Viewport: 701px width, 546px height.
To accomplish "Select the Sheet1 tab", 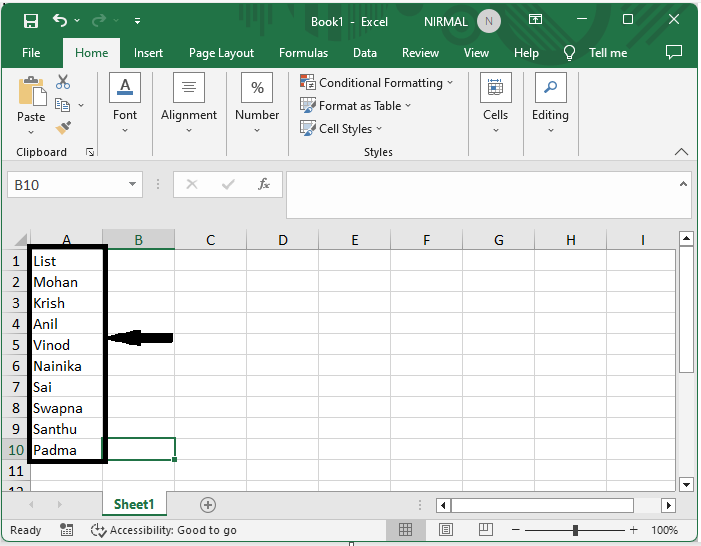I will (x=134, y=504).
